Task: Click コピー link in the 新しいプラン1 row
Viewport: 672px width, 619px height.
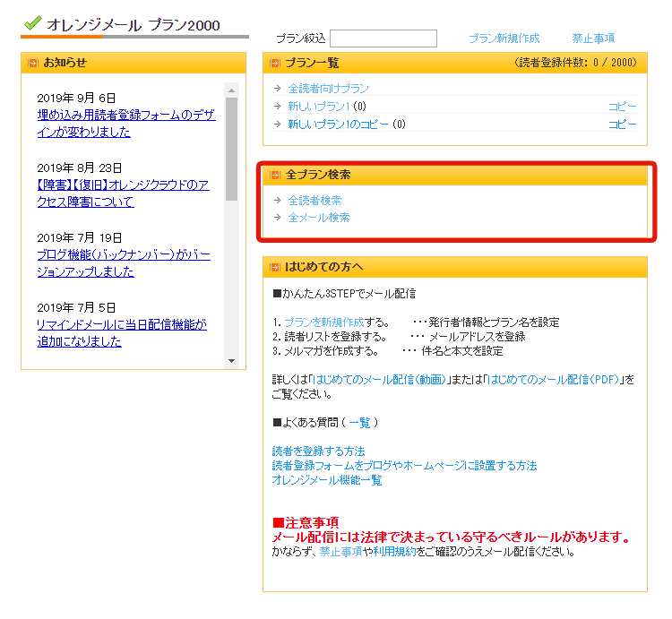Action: coord(623,107)
